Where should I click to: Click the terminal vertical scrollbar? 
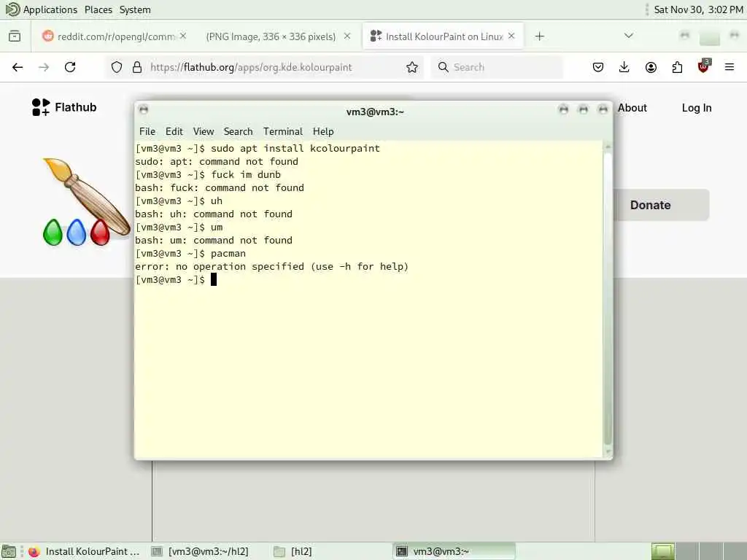click(608, 297)
